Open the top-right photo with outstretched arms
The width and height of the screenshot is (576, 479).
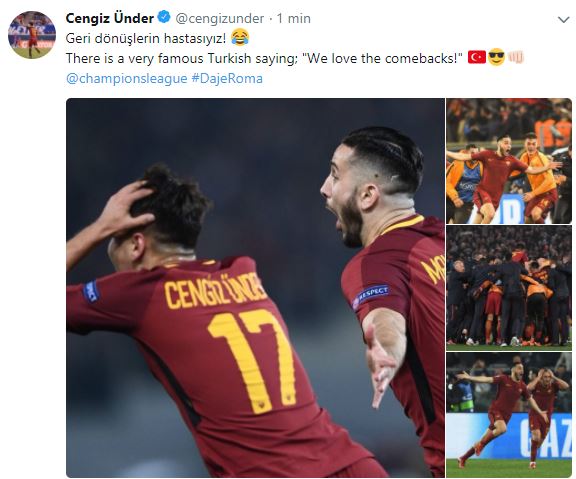click(509, 161)
